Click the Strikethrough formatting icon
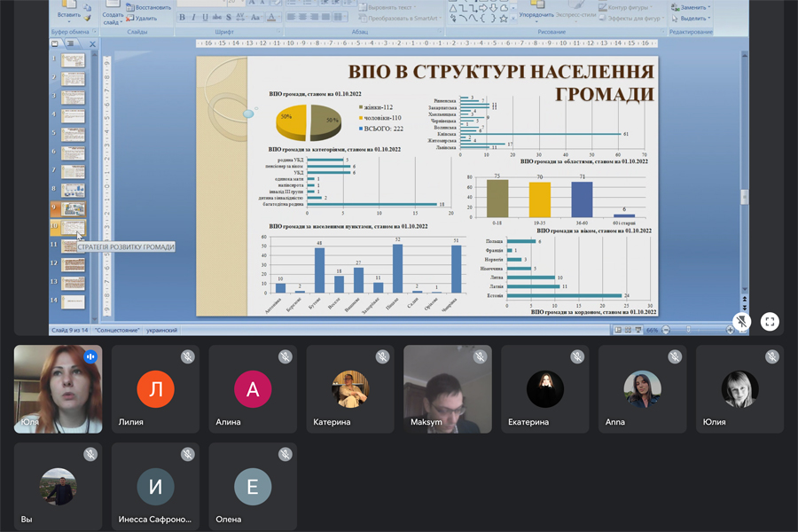798x532 pixels. [217, 18]
